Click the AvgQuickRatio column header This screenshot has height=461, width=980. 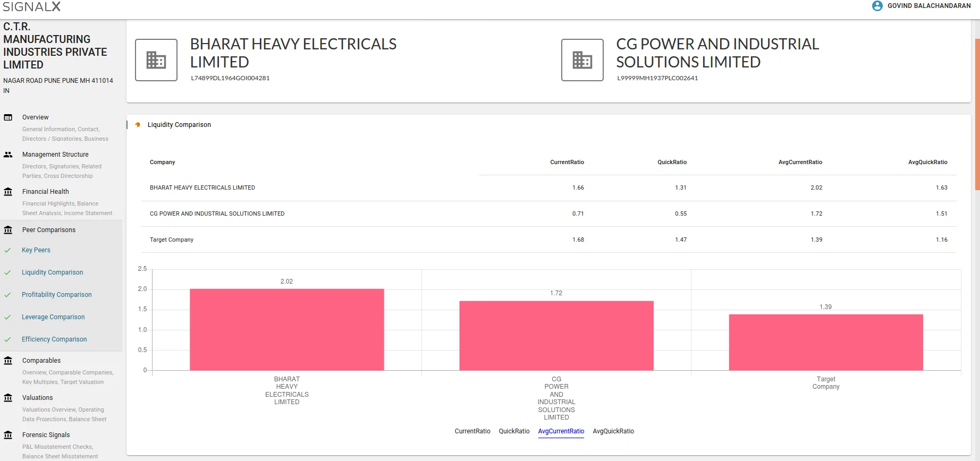click(928, 163)
